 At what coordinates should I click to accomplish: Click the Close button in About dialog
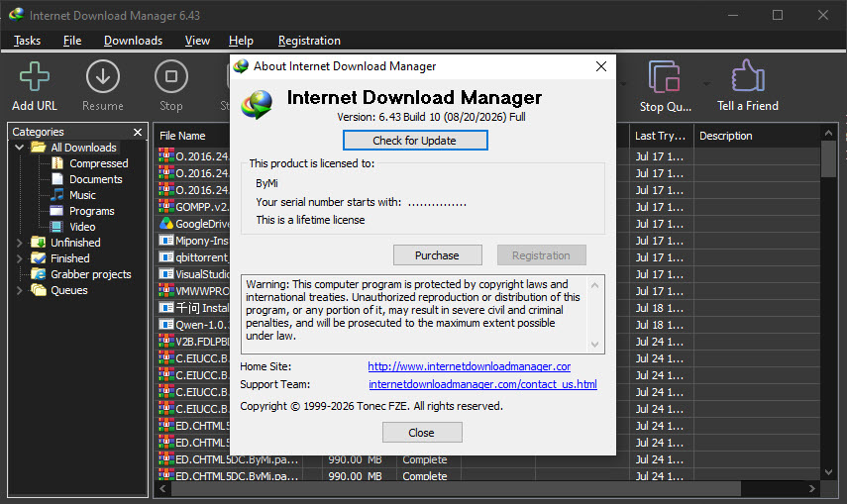422,433
